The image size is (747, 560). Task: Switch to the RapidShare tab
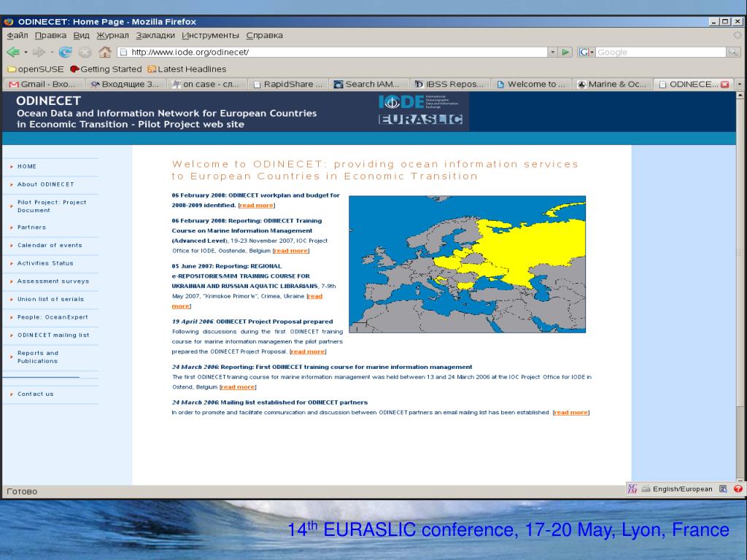(287, 85)
